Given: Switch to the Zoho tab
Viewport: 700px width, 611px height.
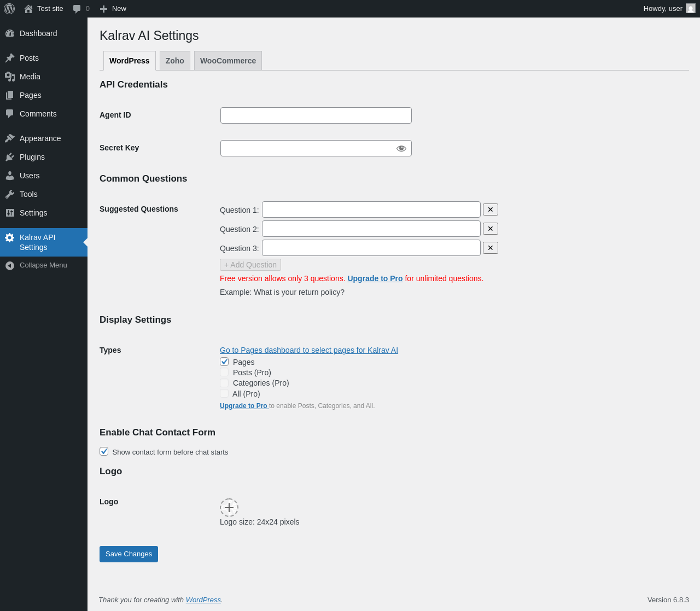Looking at the screenshot, I should [175, 61].
